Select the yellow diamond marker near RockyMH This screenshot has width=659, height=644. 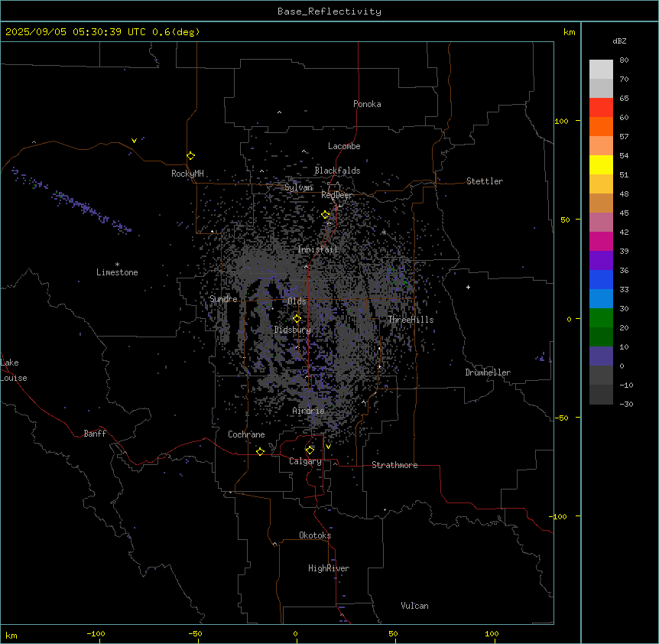pyautogui.click(x=191, y=156)
